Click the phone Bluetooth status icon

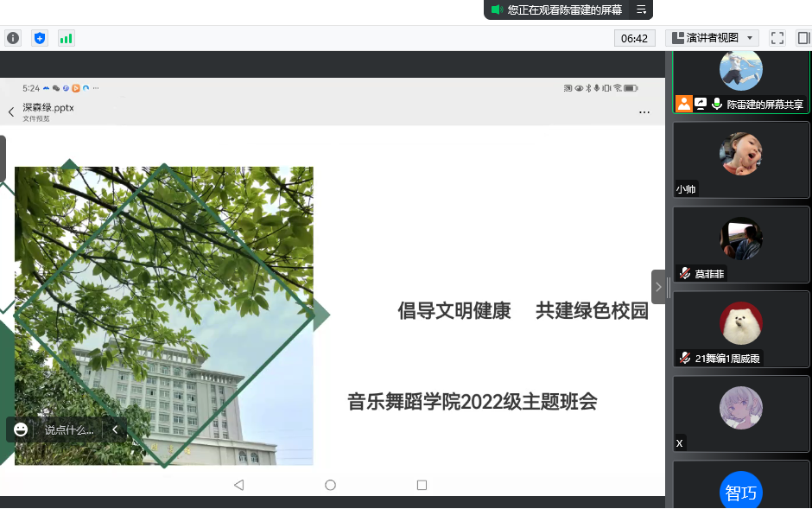pyautogui.click(x=588, y=88)
